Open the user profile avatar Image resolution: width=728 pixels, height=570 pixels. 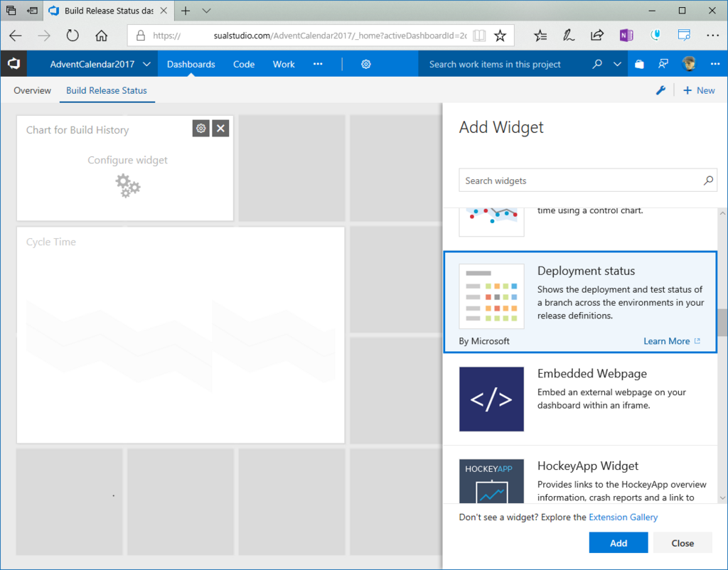click(689, 64)
